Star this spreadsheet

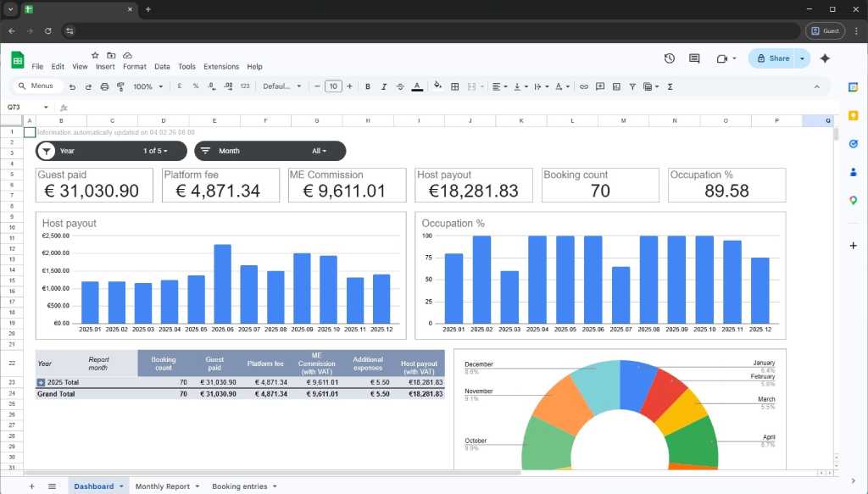point(95,55)
